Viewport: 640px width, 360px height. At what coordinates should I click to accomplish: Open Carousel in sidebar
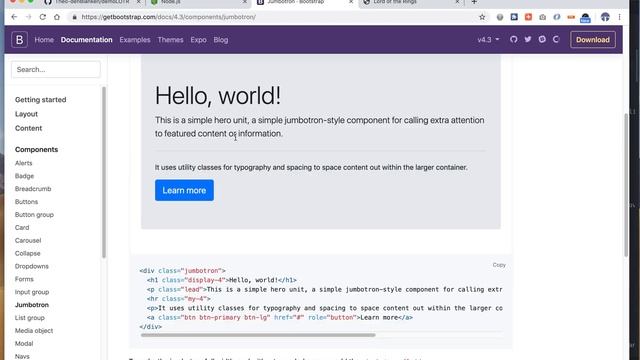click(28, 240)
